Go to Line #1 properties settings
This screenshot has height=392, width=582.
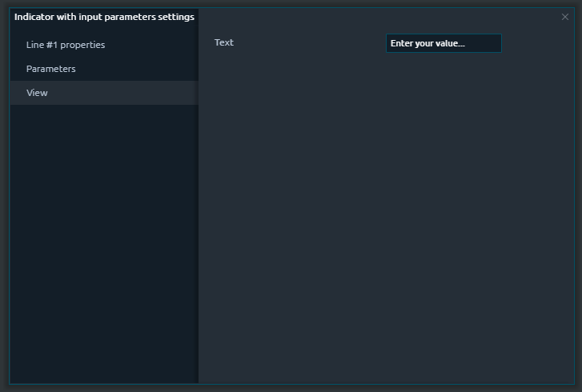pos(66,45)
